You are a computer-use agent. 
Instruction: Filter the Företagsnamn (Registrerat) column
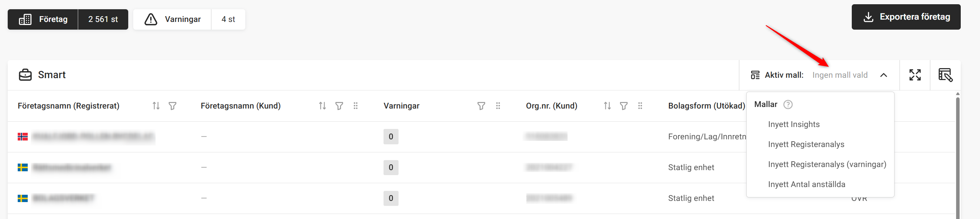tap(173, 106)
